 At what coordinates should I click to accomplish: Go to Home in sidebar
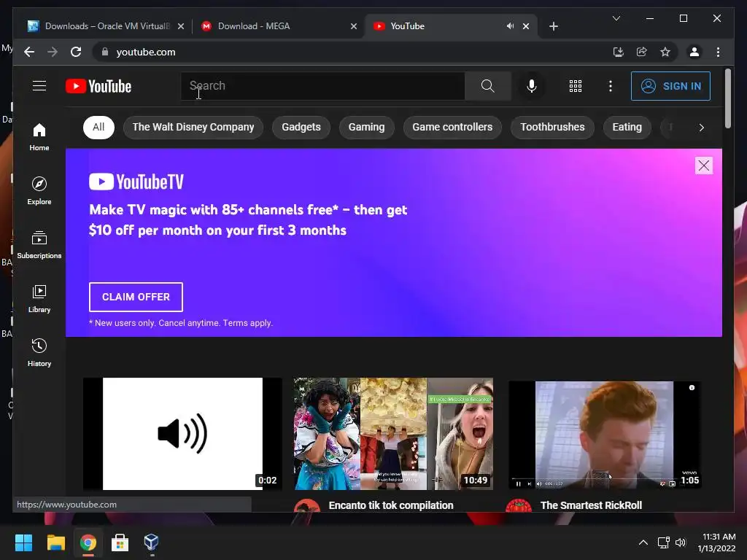point(39,136)
